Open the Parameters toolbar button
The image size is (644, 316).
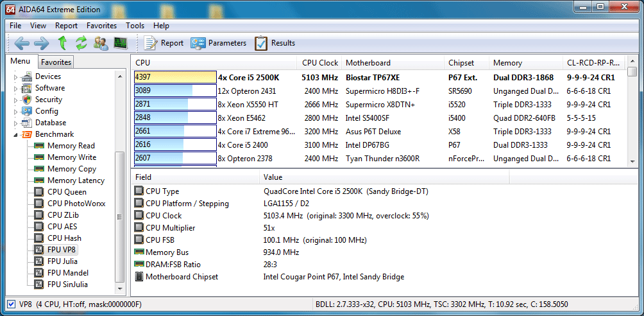(218, 43)
